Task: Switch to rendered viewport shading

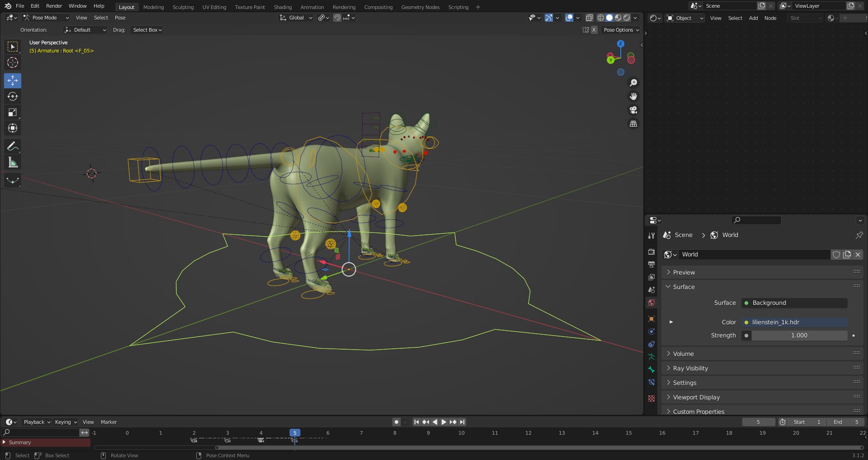Action: pos(627,18)
